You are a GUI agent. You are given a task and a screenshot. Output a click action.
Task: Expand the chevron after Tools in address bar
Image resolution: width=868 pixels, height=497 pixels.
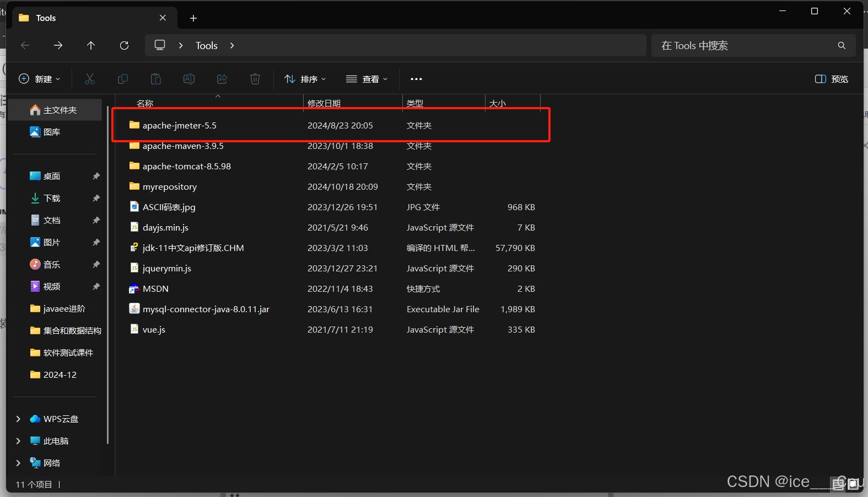[x=232, y=46]
